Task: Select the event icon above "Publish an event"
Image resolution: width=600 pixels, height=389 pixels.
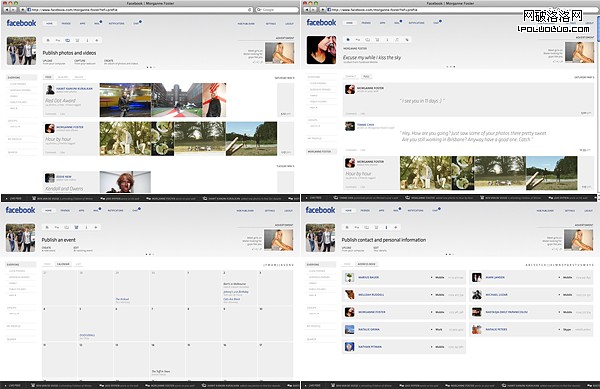Action: 76,227
